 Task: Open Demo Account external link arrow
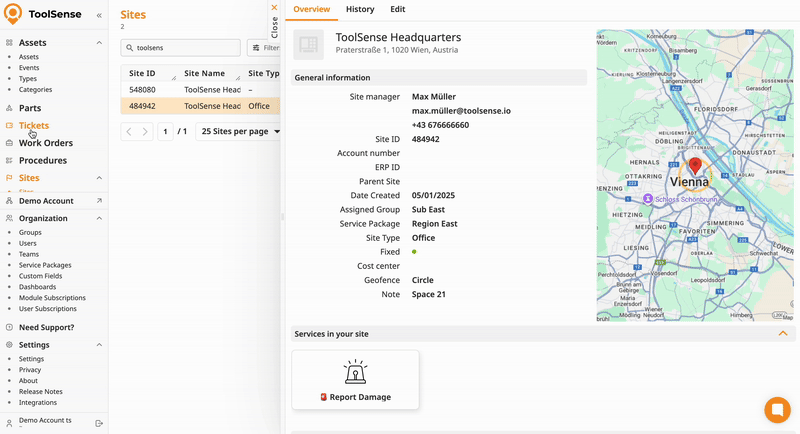point(99,201)
